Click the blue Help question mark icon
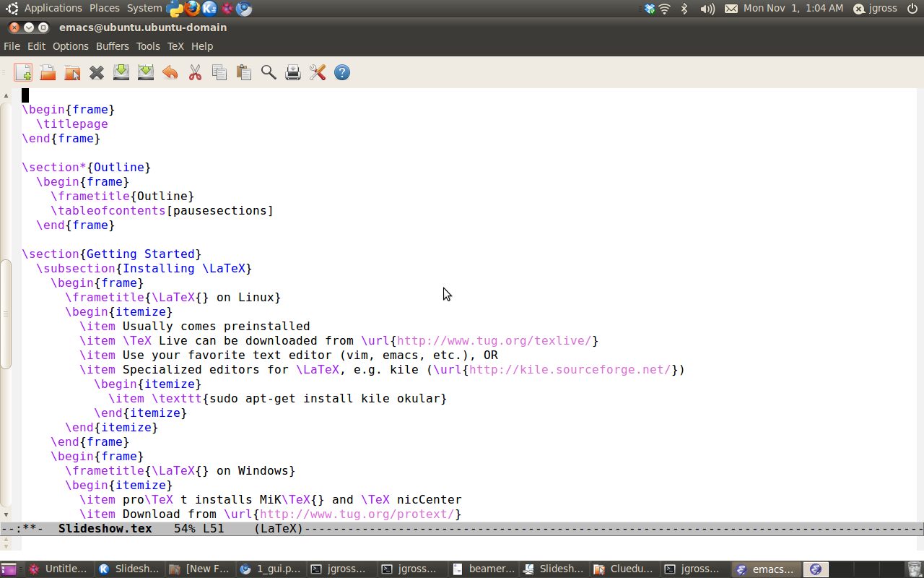 (342, 72)
